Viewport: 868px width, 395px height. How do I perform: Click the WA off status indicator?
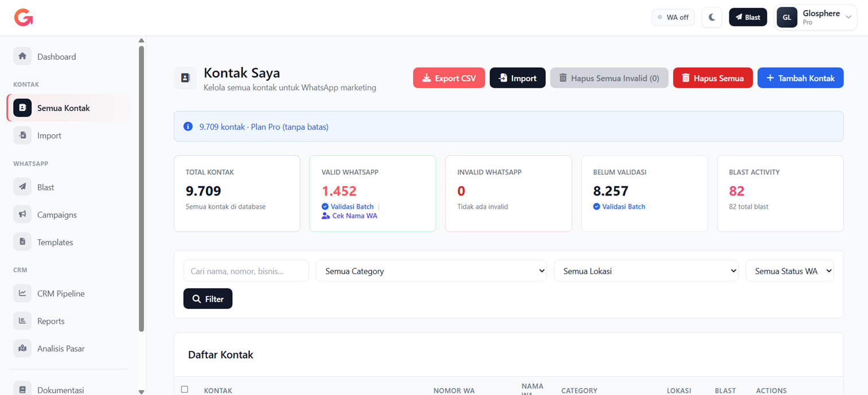click(x=673, y=17)
